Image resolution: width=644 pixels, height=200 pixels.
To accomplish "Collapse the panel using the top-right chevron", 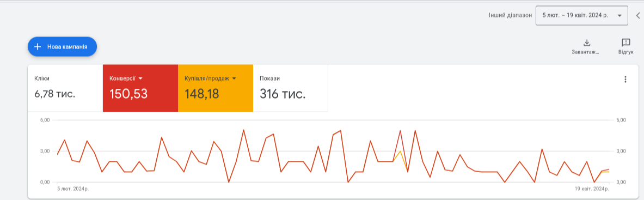I will coord(638,16).
